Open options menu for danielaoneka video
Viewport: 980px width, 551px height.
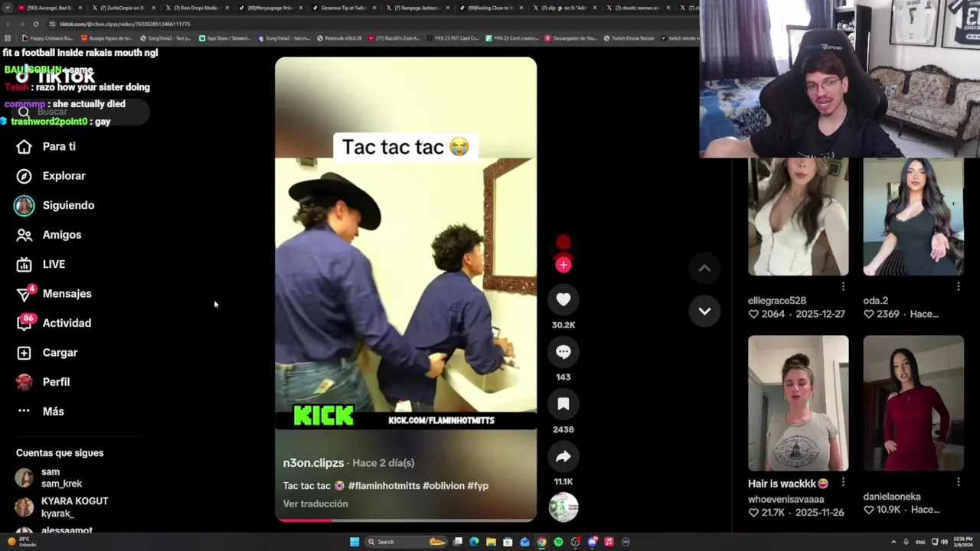tap(958, 482)
